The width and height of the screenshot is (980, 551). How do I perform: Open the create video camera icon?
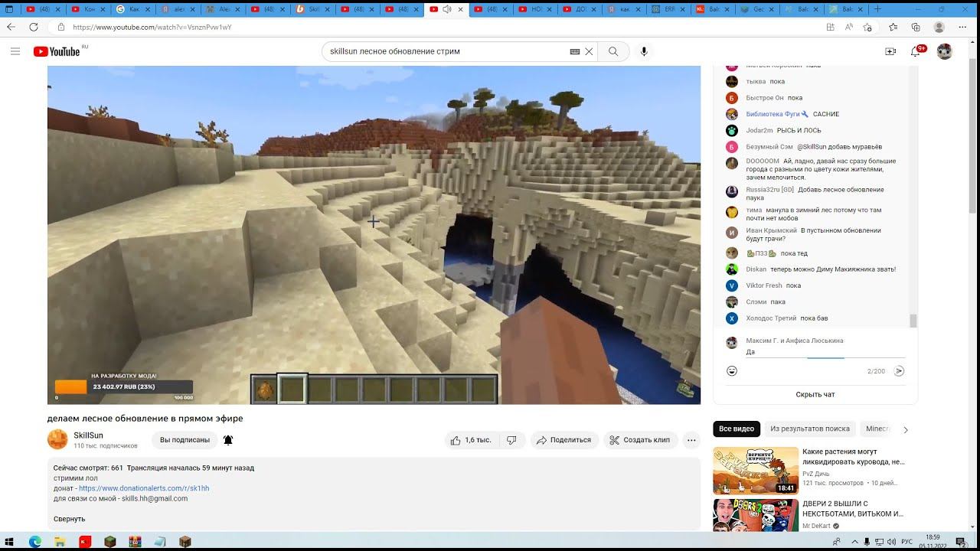(x=890, y=51)
